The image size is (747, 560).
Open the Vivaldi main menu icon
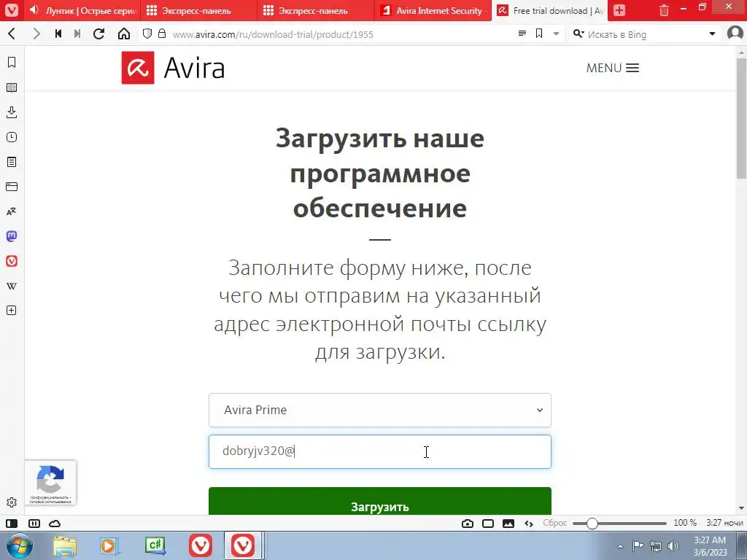point(12,10)
